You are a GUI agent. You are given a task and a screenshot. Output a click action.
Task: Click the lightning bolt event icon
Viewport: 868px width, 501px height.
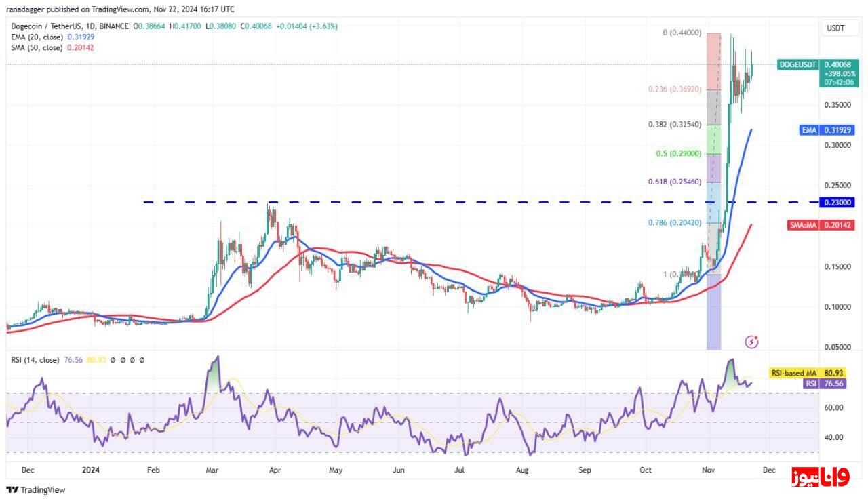[x=751, y=342]
